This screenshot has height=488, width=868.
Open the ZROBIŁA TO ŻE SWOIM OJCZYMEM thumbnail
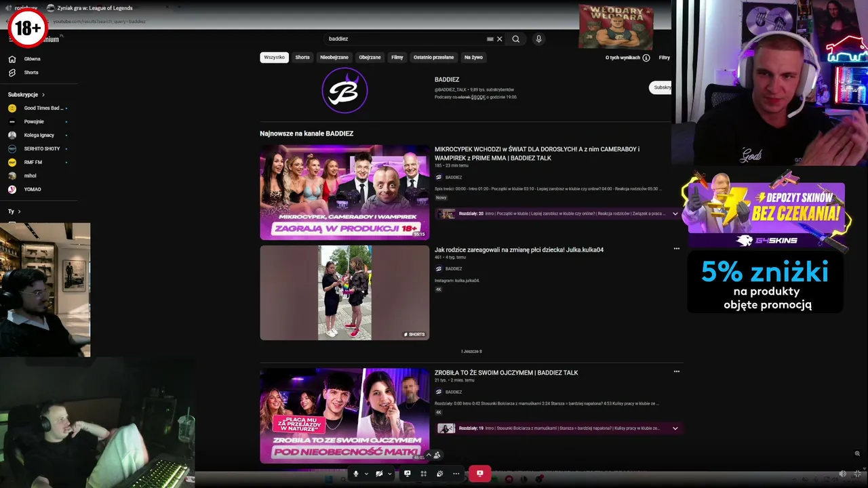click(x=344, y=415)
